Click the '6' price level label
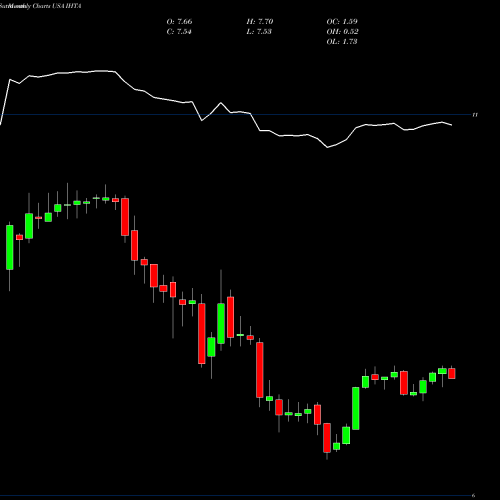The height and width of the screenshot is (500, 500). pyautogui.click(x=473, y=495)
